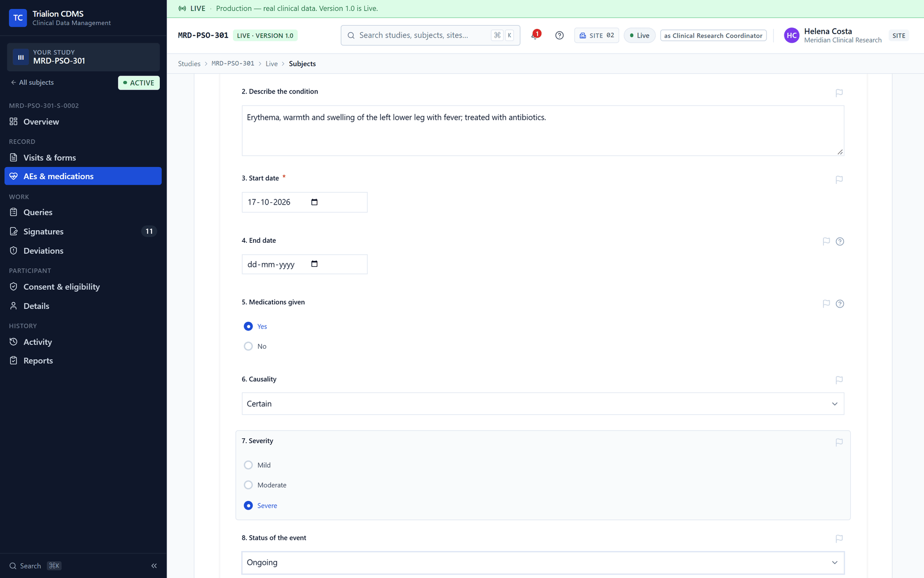Focus the search studies field
This screenshot has height=578, width=924.
point(430,35)
